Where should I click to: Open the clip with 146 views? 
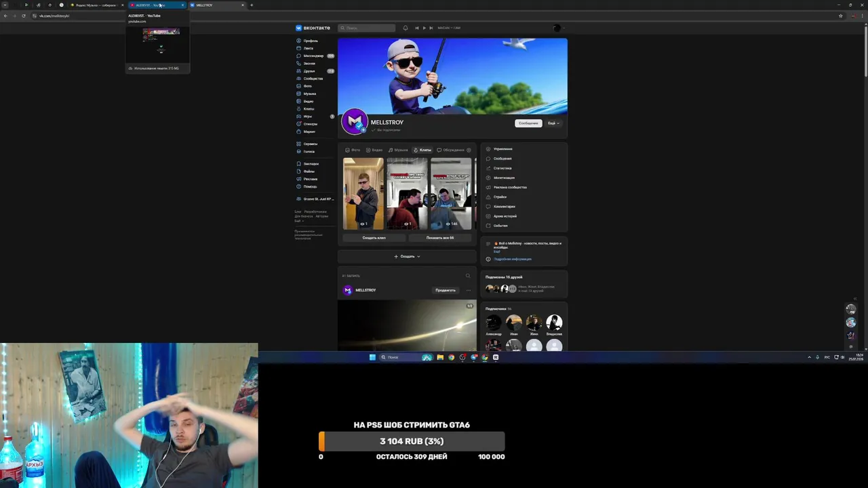coord(451,193)
